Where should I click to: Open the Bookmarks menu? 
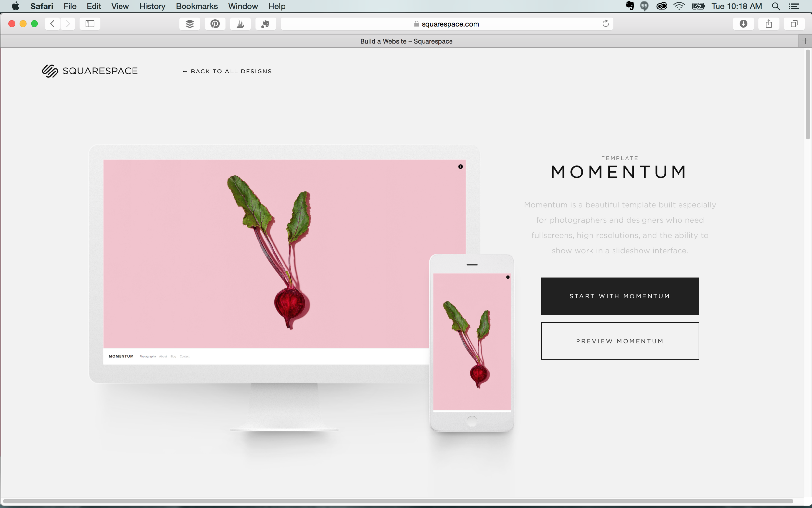click(x=197, y=6)
